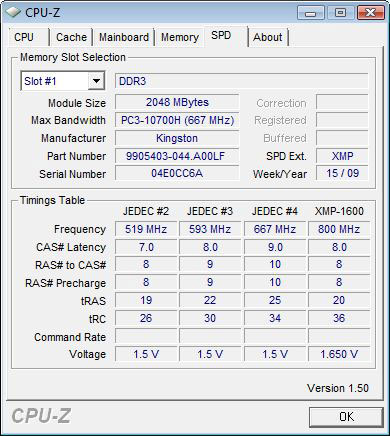Click the 593 MHz frequency cell
The image size is (390, 436).
[210, 229]
